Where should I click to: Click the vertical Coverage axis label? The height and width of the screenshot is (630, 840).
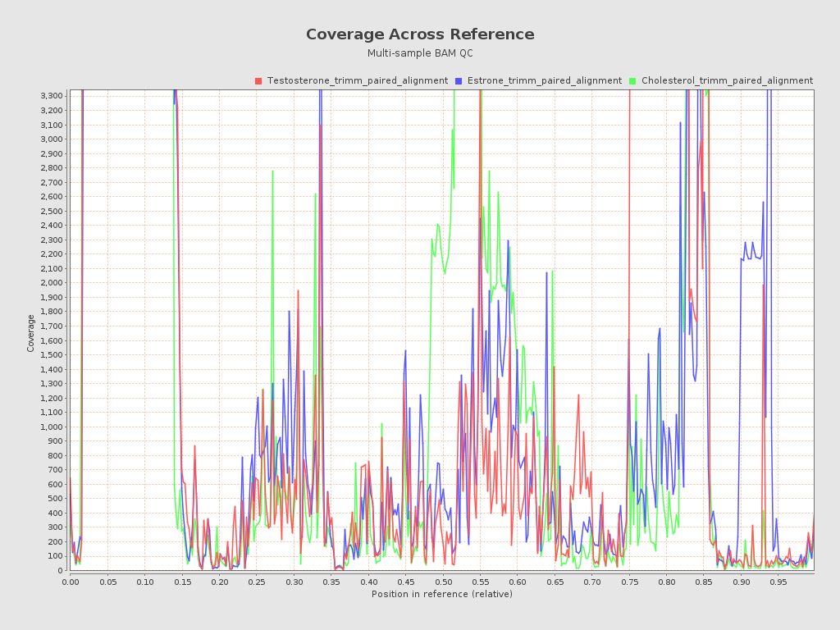[30, 333]
